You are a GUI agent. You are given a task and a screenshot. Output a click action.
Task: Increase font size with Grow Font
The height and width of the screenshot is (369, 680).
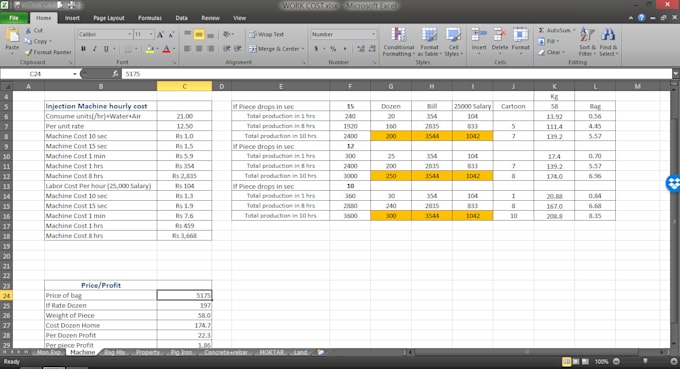(160, 34)
